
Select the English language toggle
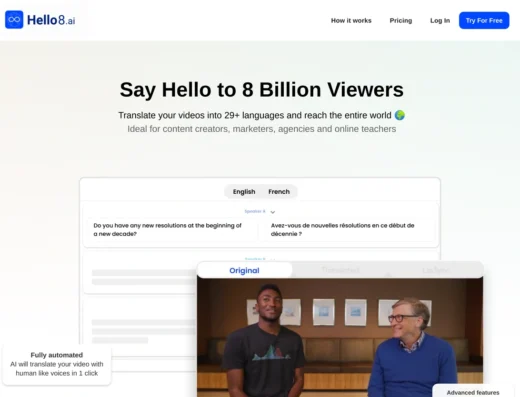coord(244,192)
